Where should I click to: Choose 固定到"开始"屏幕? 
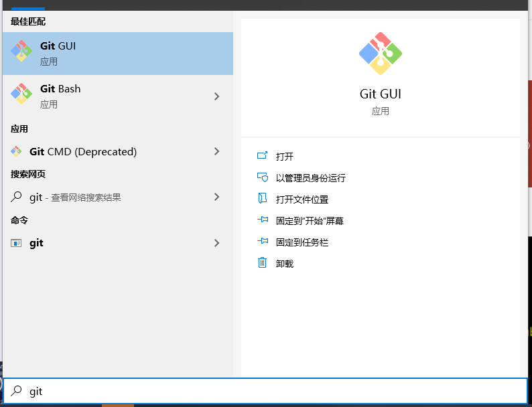click(x=310, y=221)
